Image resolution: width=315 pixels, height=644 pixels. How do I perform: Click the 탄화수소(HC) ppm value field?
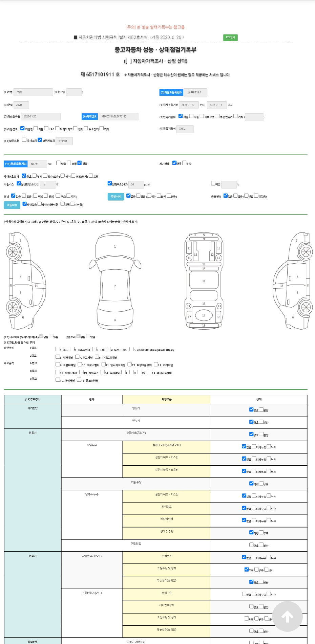click(x=136, y=184)
